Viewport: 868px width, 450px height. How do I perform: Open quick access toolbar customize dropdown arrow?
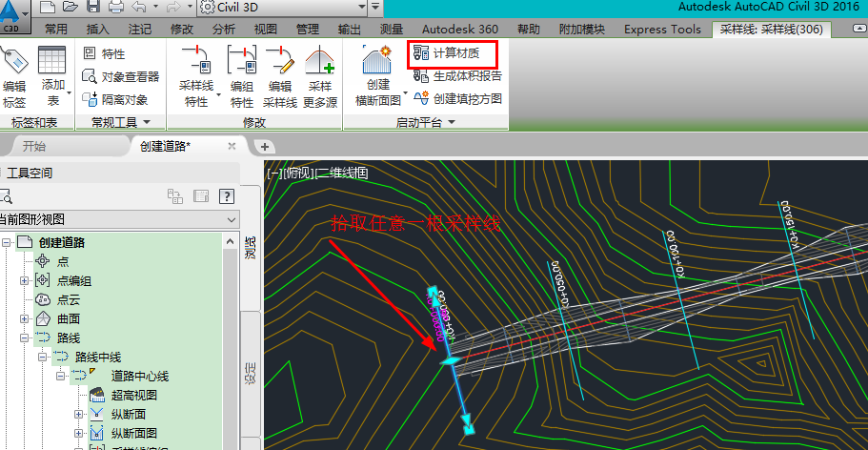[x=375, y=8]
